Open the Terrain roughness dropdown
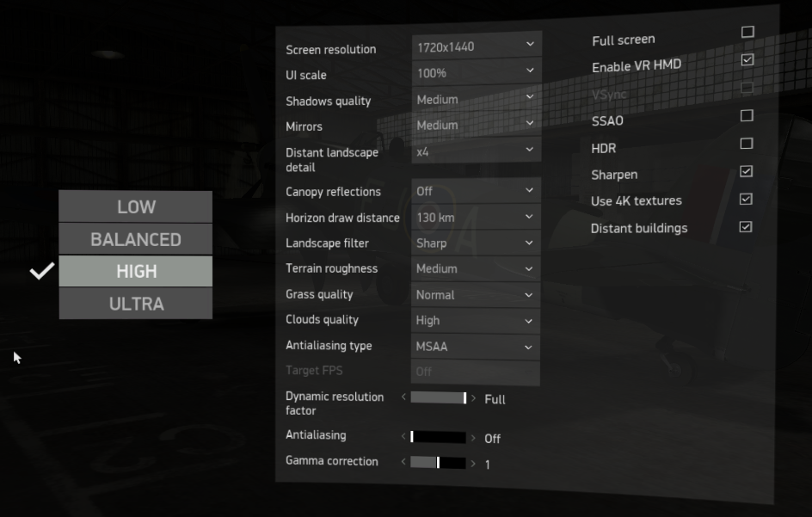 476,269
